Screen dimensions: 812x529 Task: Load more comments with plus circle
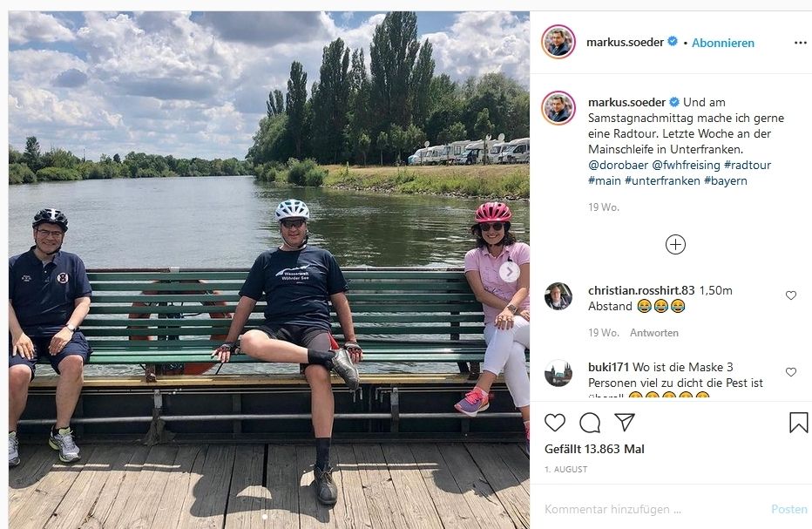pyautogui.click(x=675, y=244)
